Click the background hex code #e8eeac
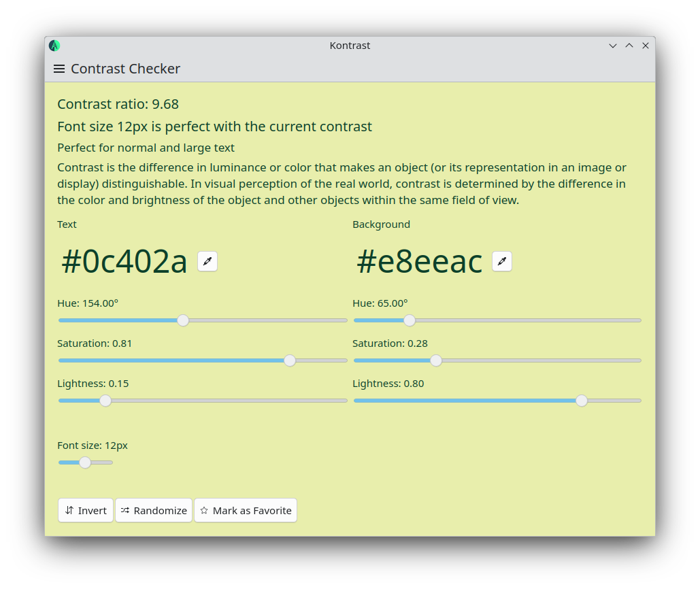700x589 pixels. [419, 262]
